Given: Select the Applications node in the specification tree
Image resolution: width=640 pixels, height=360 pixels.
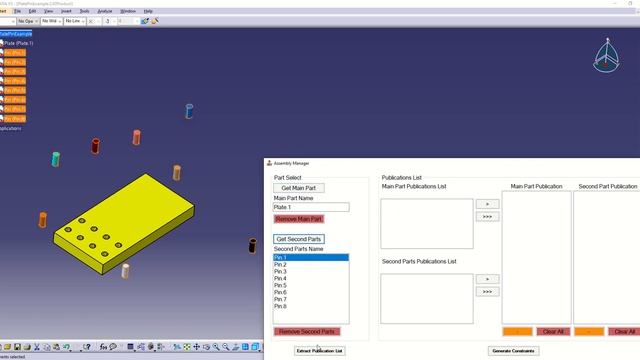Looking at the screenshot, I should tap(10, 128).
